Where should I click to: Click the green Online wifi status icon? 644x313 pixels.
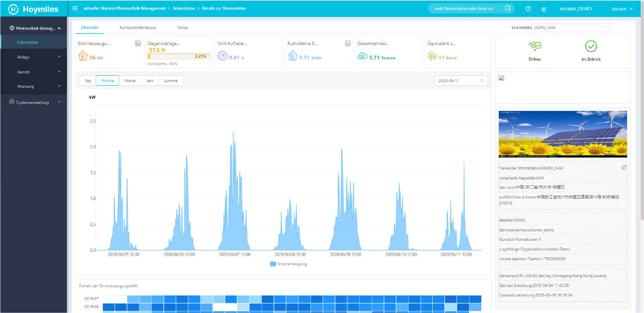[x=535, y=46]
